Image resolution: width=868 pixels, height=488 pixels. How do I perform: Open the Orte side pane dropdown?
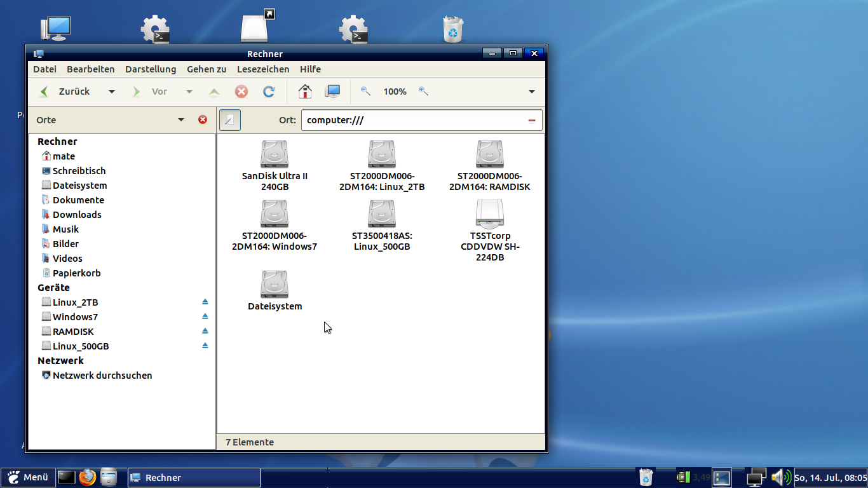tap(181, 119)
